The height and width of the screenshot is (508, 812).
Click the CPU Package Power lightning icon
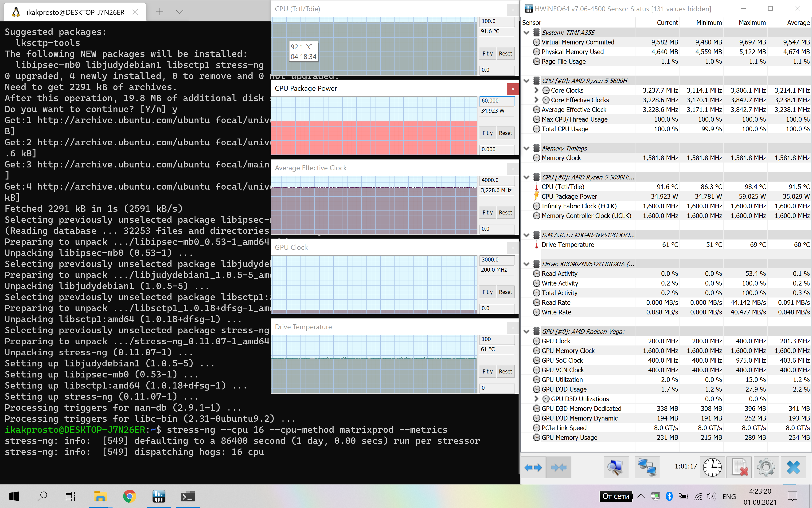pos(537,196)
